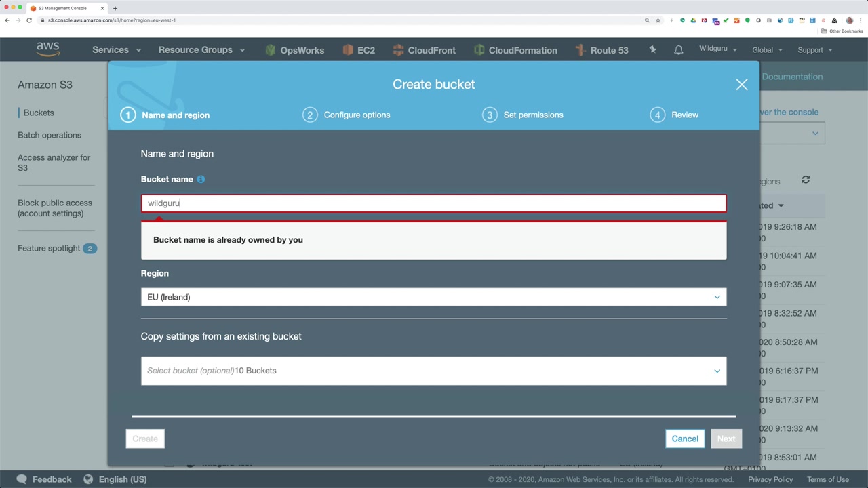Click the Next button

tap(726, 439)
